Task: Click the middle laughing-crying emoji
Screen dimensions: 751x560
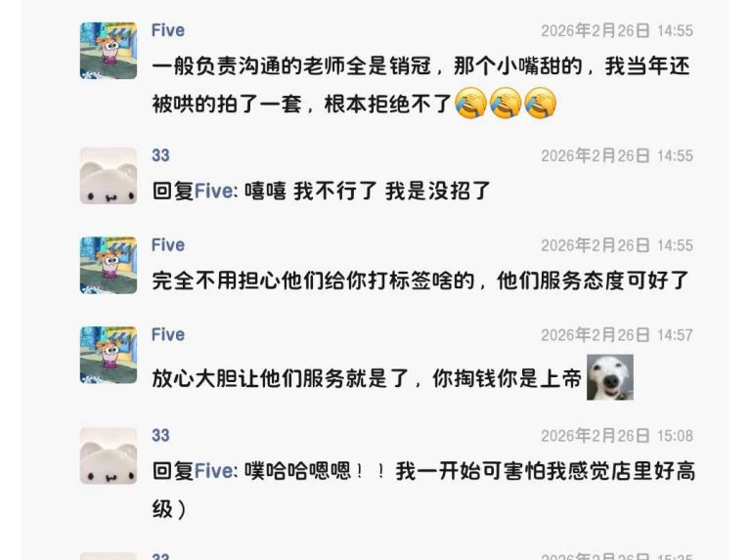Action: [x=506, y=103]
